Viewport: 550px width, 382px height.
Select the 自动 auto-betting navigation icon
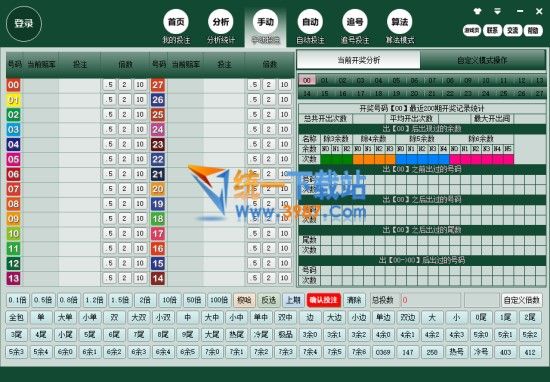(x=310, y=22)
